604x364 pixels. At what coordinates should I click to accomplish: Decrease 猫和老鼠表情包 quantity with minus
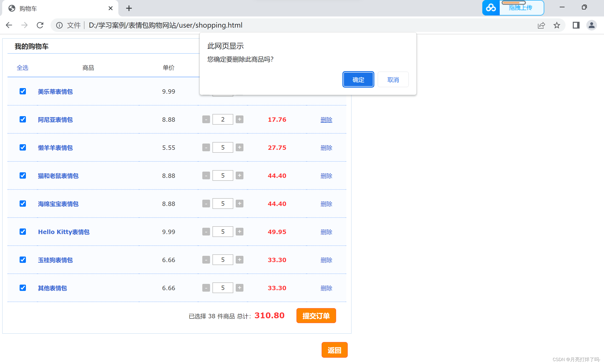[x=206, y=175]
